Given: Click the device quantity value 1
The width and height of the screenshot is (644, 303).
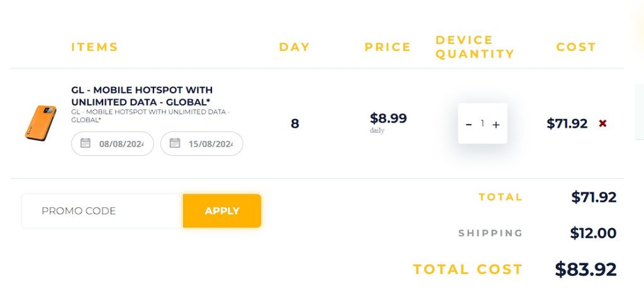Looking at the screenshot, I should (482, 123).
